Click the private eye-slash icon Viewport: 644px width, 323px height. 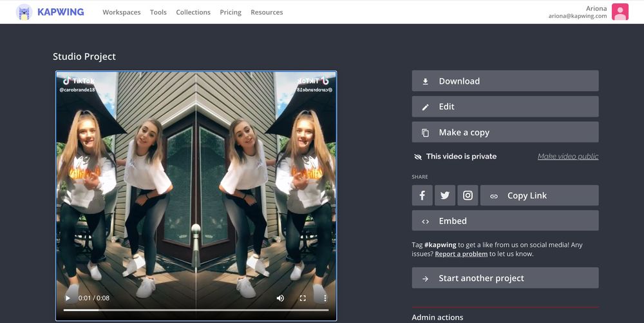(x=418, y=157)
